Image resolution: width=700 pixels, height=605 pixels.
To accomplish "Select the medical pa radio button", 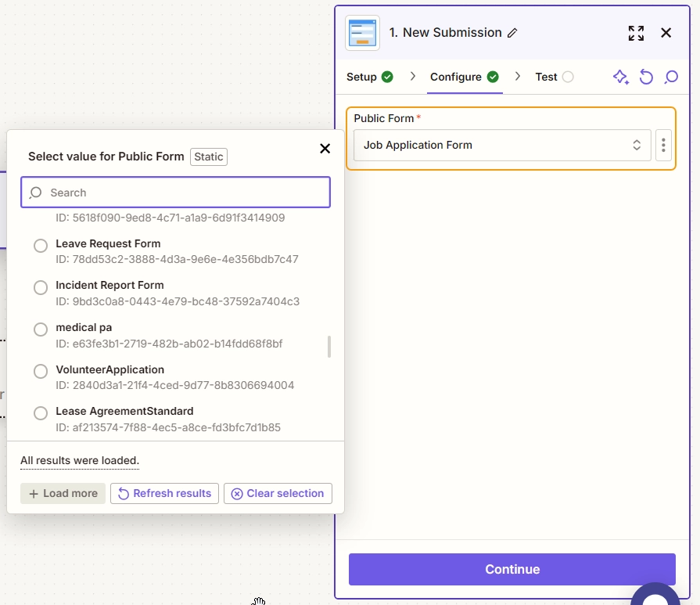I will [41, 330].
